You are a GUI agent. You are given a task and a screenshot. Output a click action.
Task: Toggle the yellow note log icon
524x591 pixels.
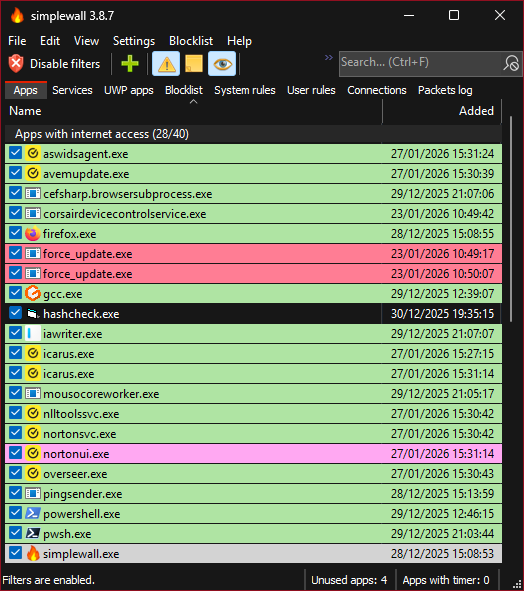pos(194,64)
